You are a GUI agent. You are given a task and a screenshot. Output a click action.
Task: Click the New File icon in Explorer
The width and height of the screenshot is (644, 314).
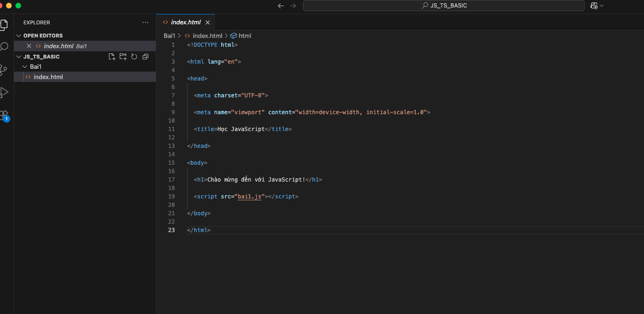tap(112, 57)
